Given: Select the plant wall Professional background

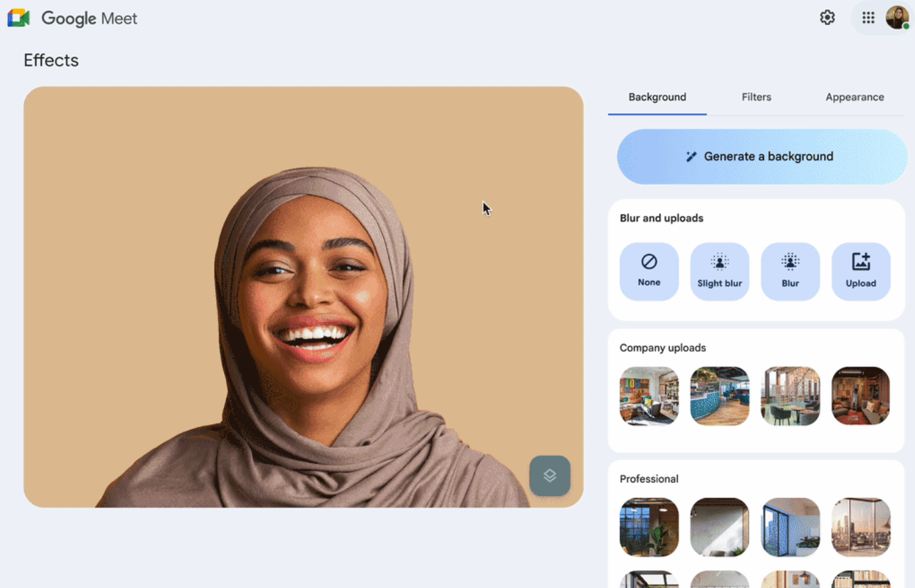Looking at the screenshot, I should coord(649,527).
